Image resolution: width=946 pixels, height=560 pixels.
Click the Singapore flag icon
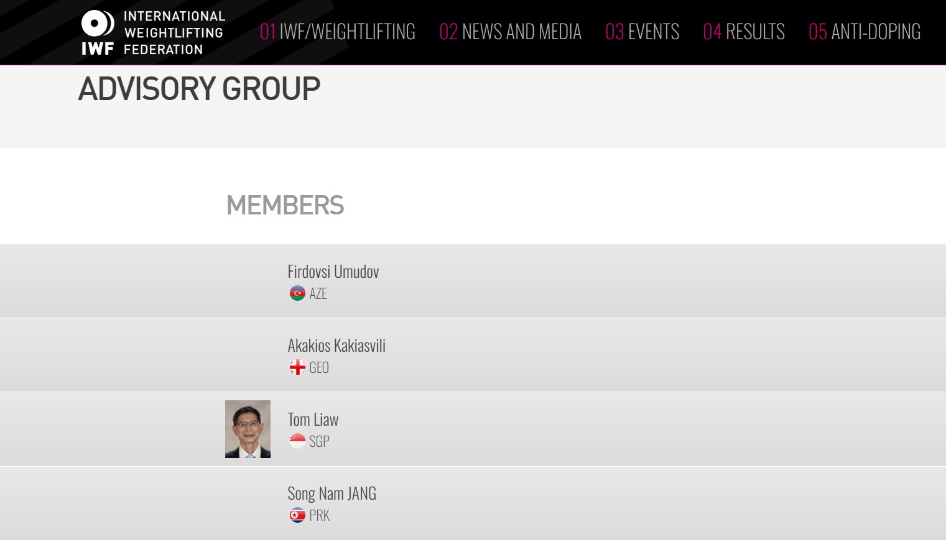(297, 441)
